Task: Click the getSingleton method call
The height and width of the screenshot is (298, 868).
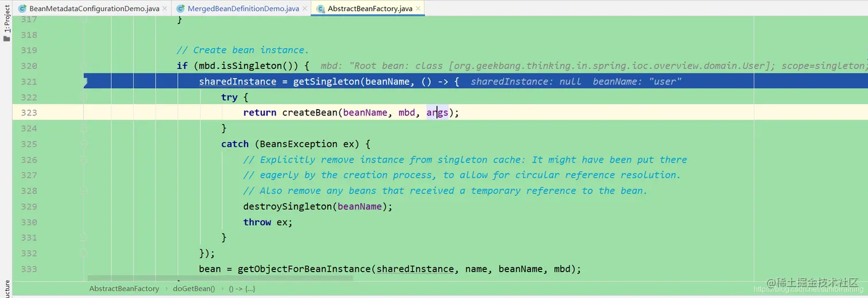Action: tap(326, 82)
